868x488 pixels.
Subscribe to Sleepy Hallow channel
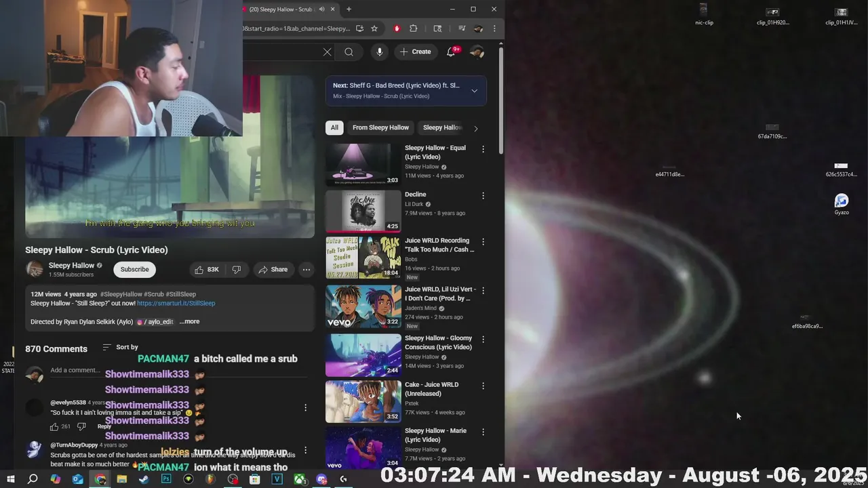[x=134, y=270]
